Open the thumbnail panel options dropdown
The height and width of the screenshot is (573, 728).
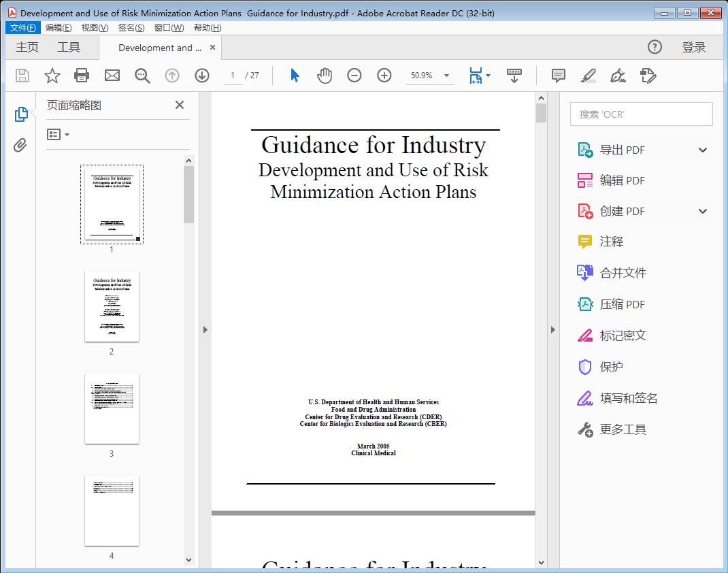[56, 134]
